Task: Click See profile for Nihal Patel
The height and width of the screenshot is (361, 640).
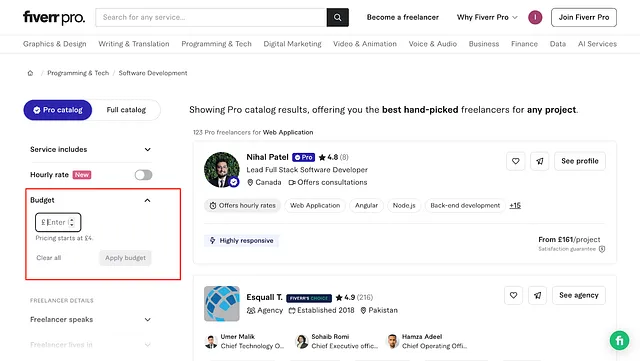Action: click(x=580, y=161)
